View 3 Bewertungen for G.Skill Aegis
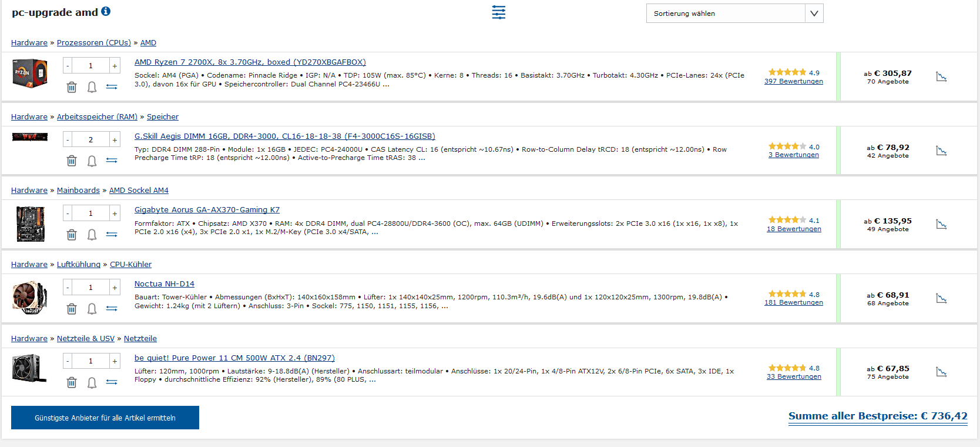The image size is (980, 447). [794, 155]
